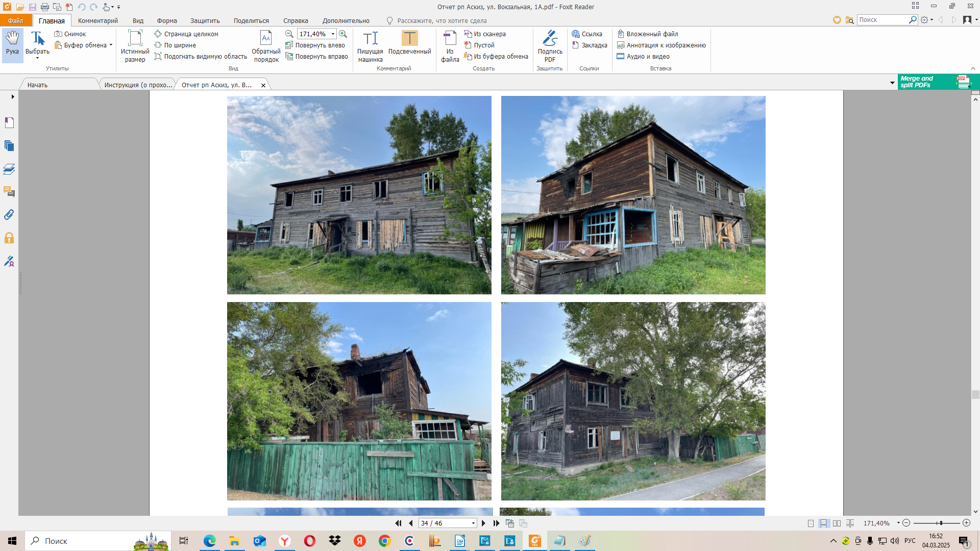Open the attachments paperclip panel
Image resolution: width=980 pixels, height=551 pixels.
pyautogui.click(x=9, y=215)
